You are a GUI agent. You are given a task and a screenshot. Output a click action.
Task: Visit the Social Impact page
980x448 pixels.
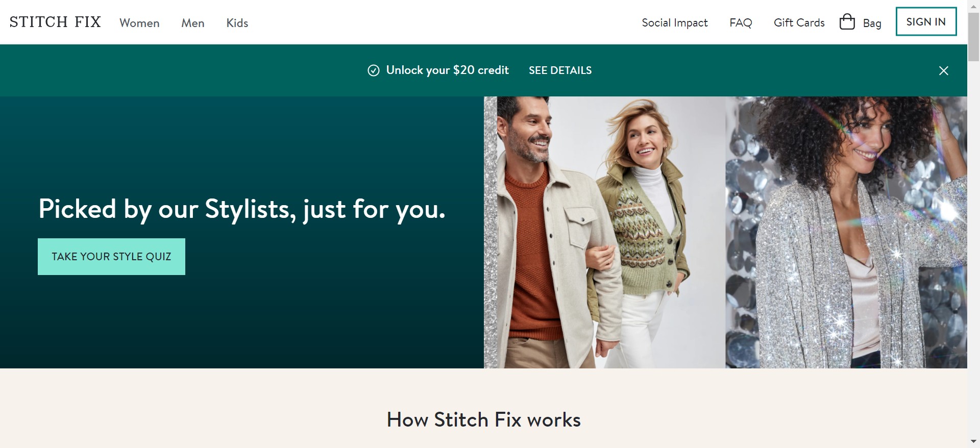click(x=675, y=23)
